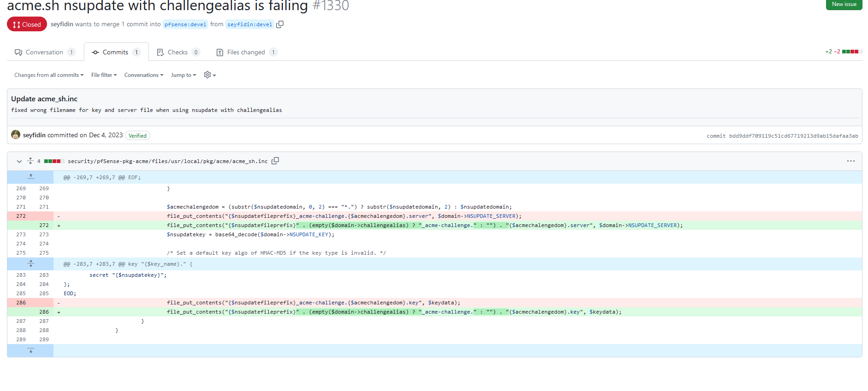The width and height of the screenshot is (868, 391).
Task: Copy the seyfidin:devel branch name icon
Action: tap(280, 24)
